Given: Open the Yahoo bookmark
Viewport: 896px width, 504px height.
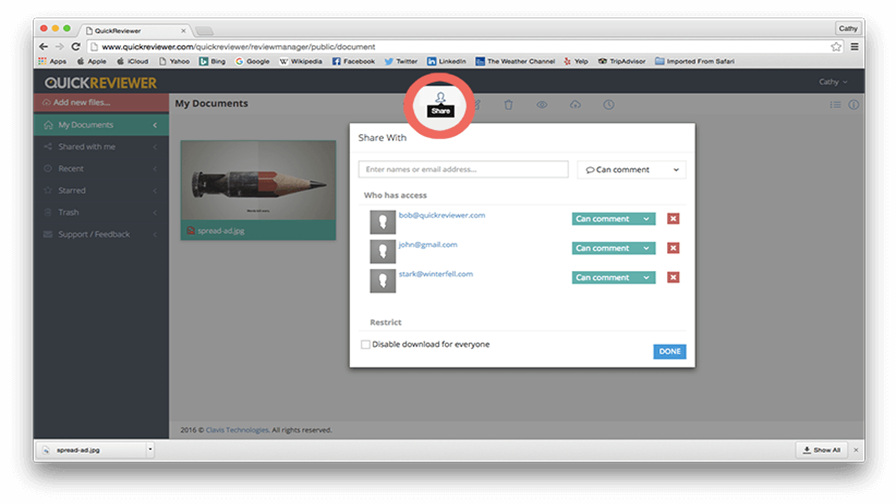Looking at the screenshot, I should click(174, 61).
